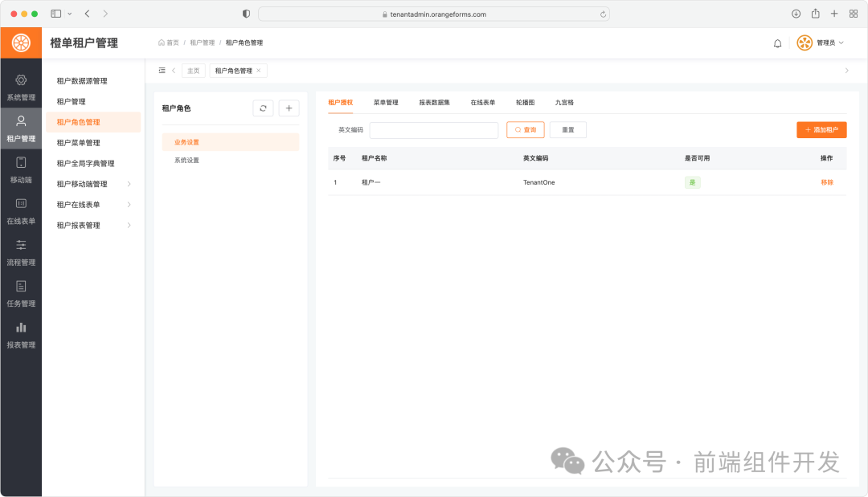This screenshot has width=868, height=497.
Task: Click 移除 to remove TenantOne
Action: tap(827, 182)
